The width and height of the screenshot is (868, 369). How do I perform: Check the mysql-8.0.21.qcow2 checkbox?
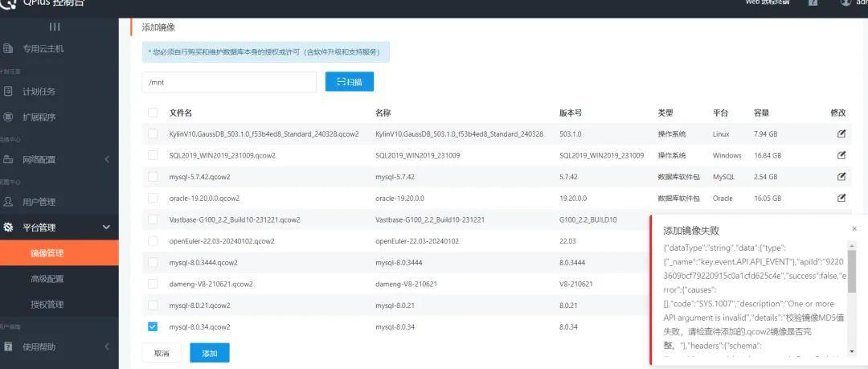click(x=153, y=305)
